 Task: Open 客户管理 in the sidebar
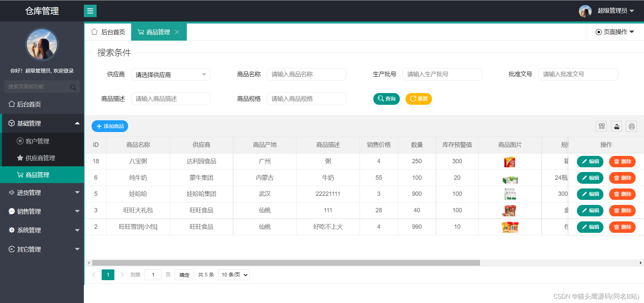click(42, 141)
